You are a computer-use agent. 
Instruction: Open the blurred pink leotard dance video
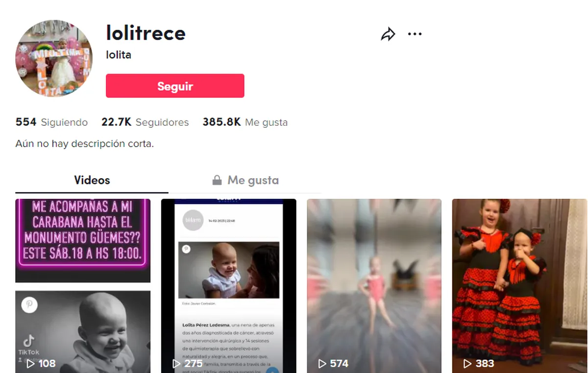coord(374,286)
